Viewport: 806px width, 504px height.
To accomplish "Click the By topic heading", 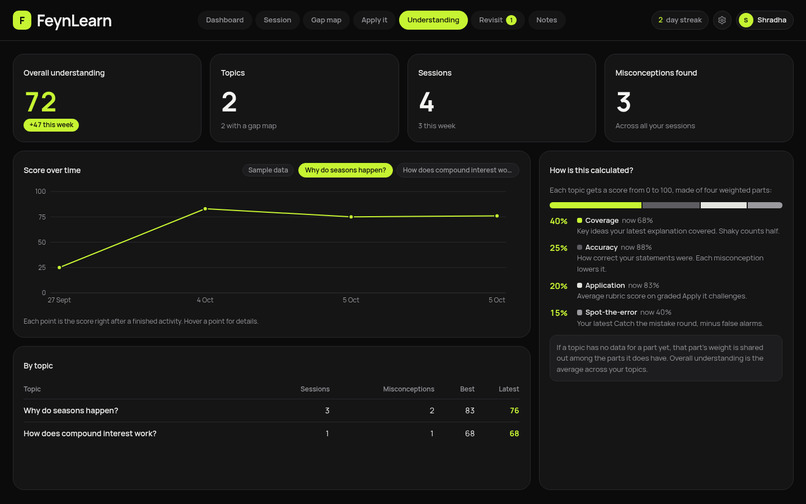I will 38,366.
